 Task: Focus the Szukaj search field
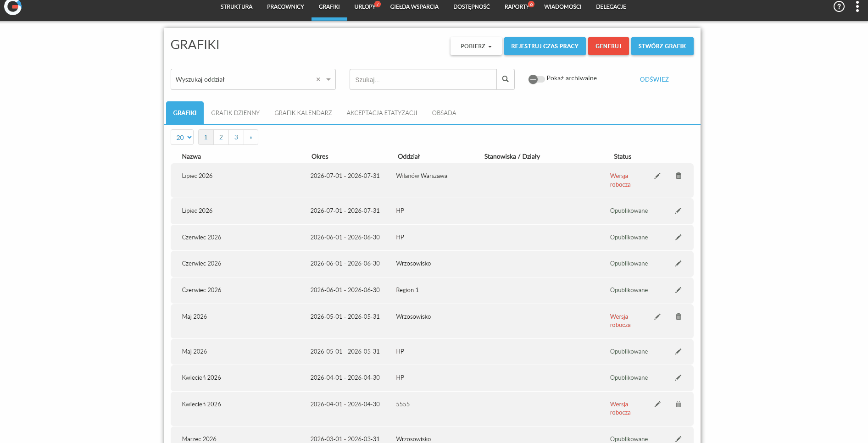click(x=423, y=79)
